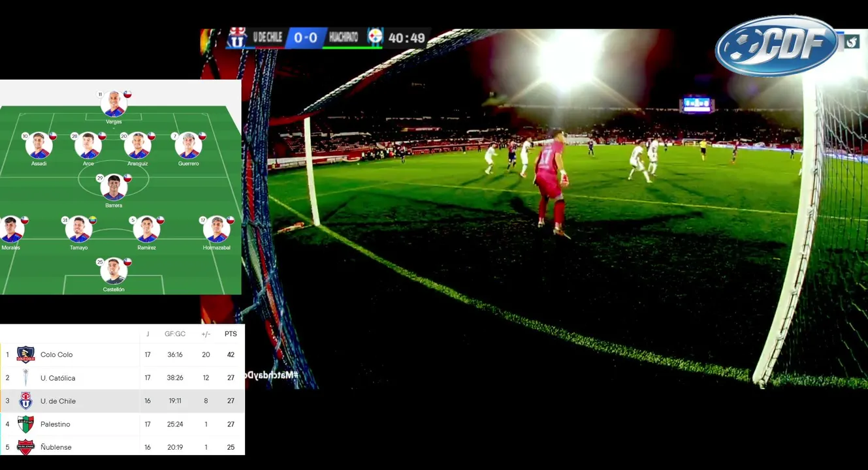868x470 pixels.
Task: Click Colo Colo's points value 42
Action: coord(231,354)
